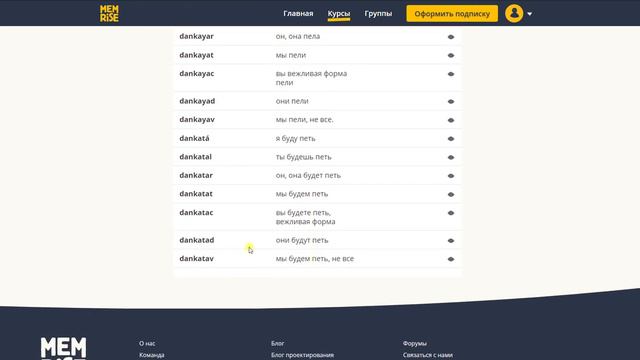Select the word dankatá
The width and height of the screenshot is (640, 360).
coord(194,138)
